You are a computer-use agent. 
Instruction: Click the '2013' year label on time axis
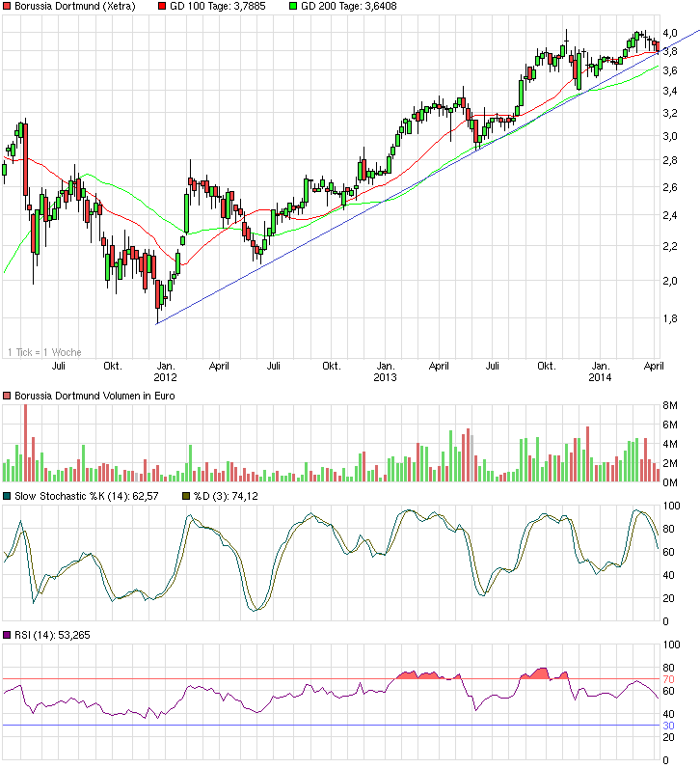click(386, 377)
